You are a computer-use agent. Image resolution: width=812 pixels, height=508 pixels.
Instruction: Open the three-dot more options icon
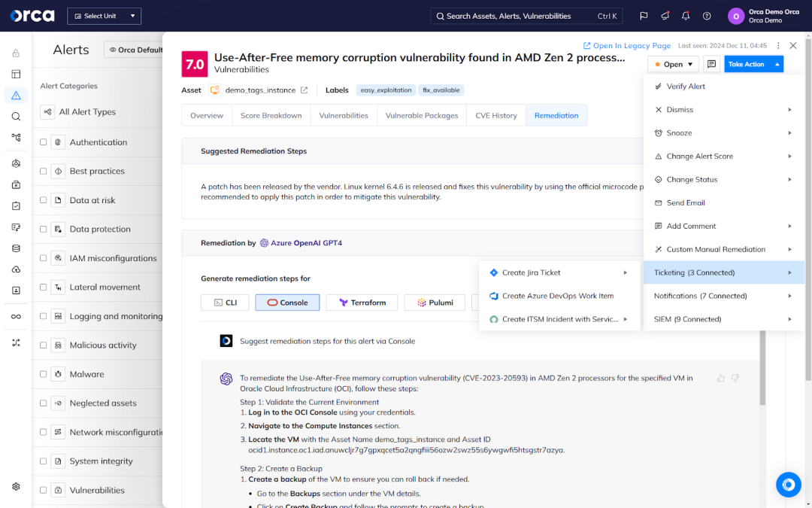coord(778,46)
